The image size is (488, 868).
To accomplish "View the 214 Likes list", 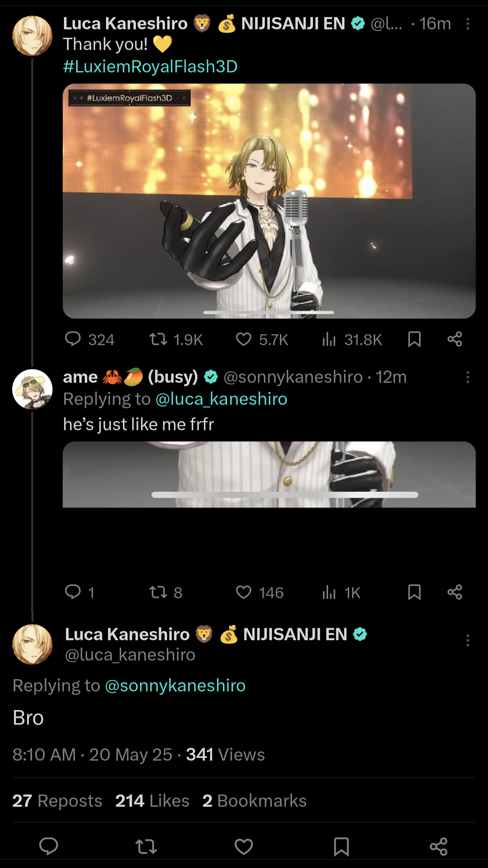I will (152, 801).
